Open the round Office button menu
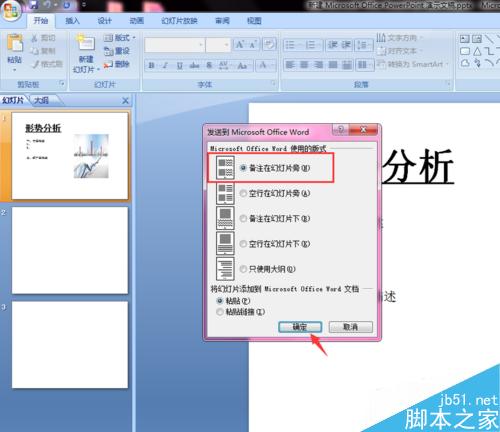The image size is (500, 432). [11, 11]
